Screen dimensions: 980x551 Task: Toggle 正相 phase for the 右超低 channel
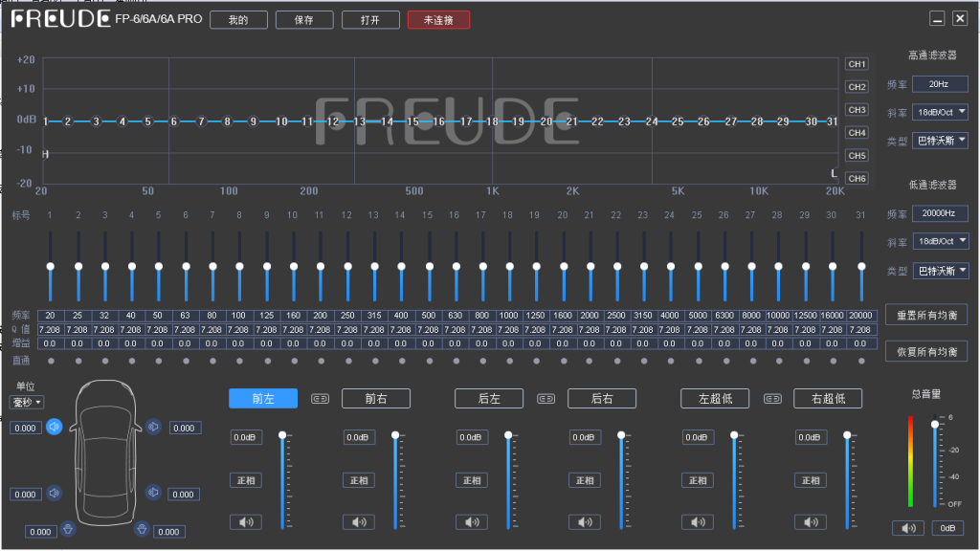[811, 480]
